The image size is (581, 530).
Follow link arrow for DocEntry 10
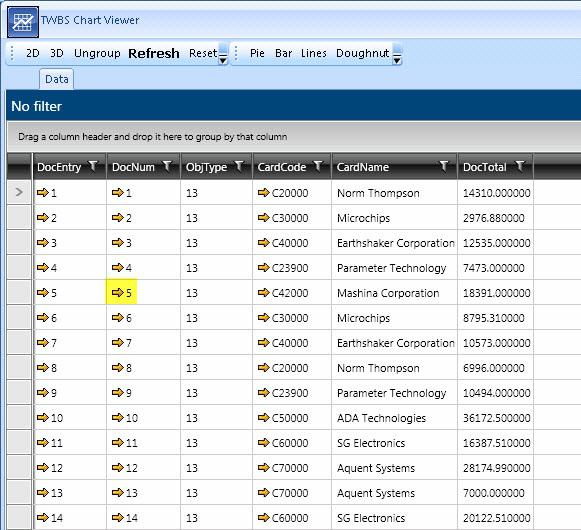(x=43, y=417)
